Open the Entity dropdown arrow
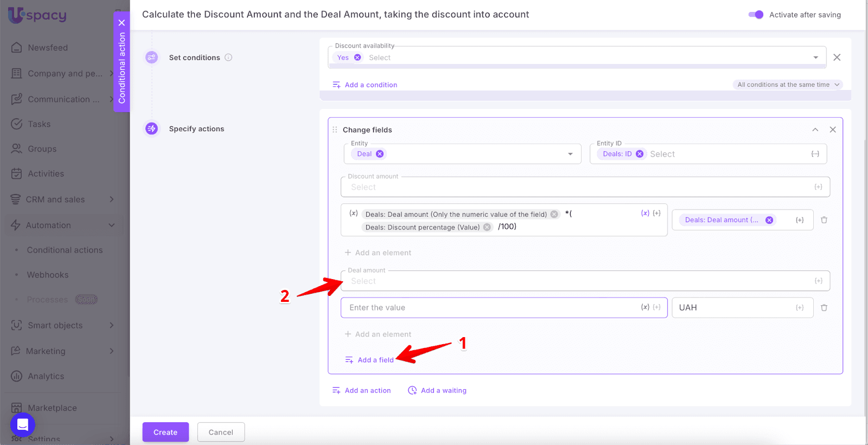 click(x=570, y=154)
